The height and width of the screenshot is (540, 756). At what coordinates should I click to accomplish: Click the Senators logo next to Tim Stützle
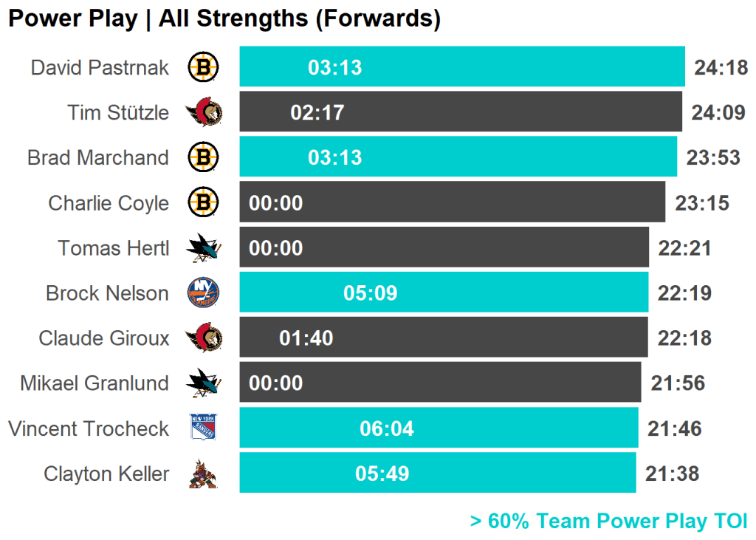click(x=203, y=113)
